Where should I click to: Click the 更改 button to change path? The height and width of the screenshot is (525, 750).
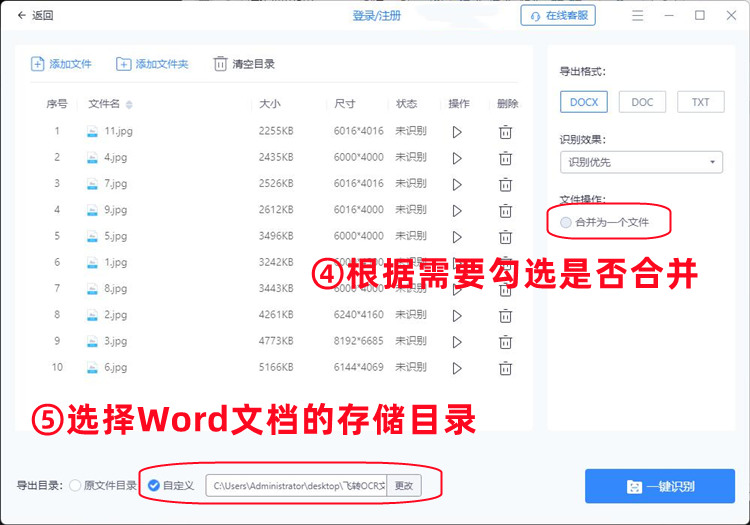coord(404,485)
